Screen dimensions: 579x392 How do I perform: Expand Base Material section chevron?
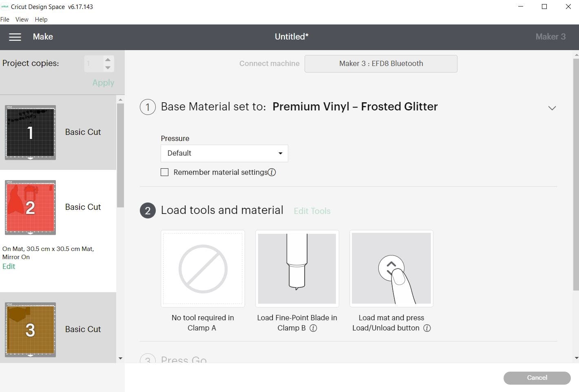(x=552, y=108)
